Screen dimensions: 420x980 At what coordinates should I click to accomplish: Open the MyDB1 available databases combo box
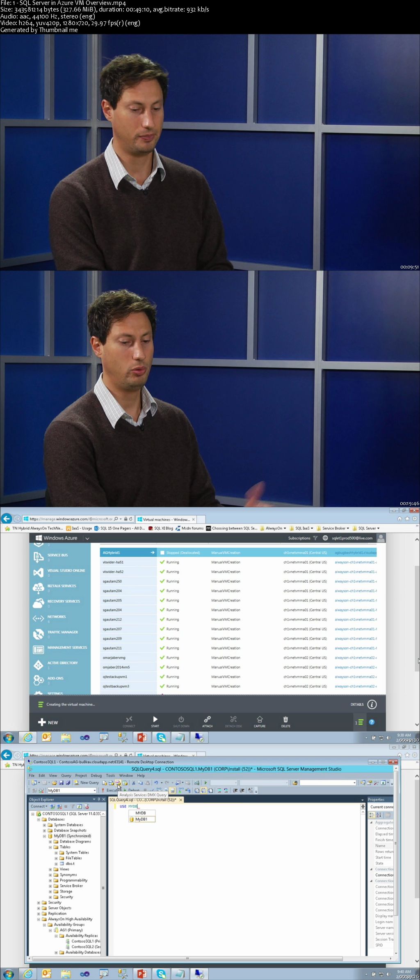(x=72, y=790)
